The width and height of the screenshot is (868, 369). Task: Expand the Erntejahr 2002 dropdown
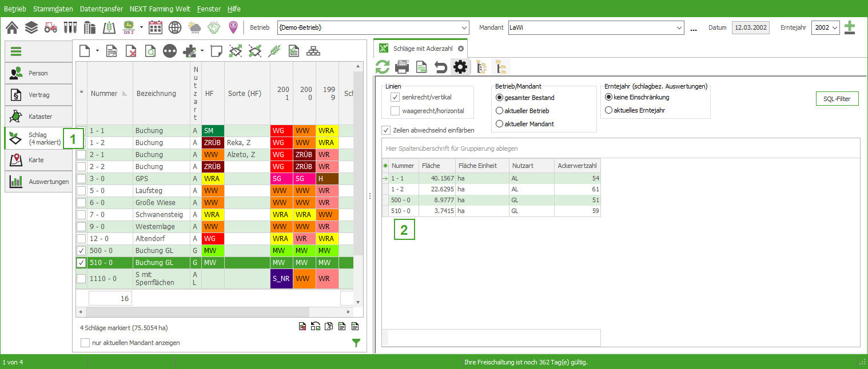pos(835,27)
